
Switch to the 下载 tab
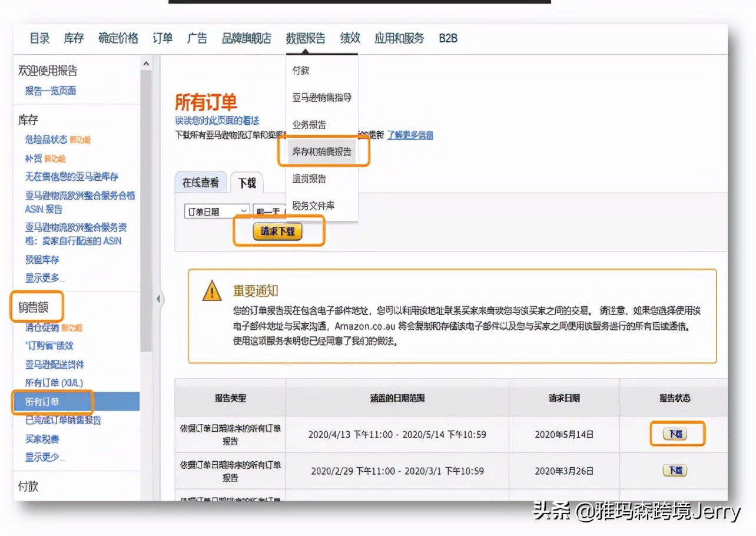(x=247, y=183)
